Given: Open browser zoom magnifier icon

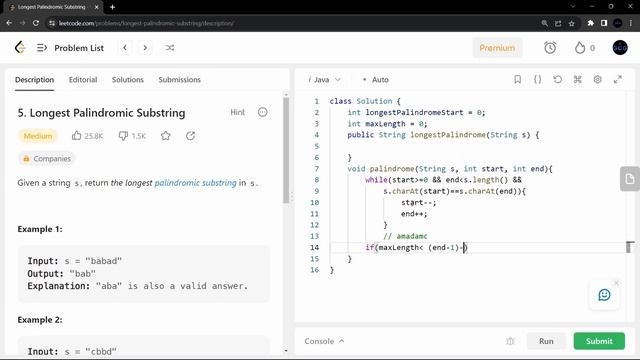Looking at the screenshot, I should pyautogui.click(x=544, y=23).
